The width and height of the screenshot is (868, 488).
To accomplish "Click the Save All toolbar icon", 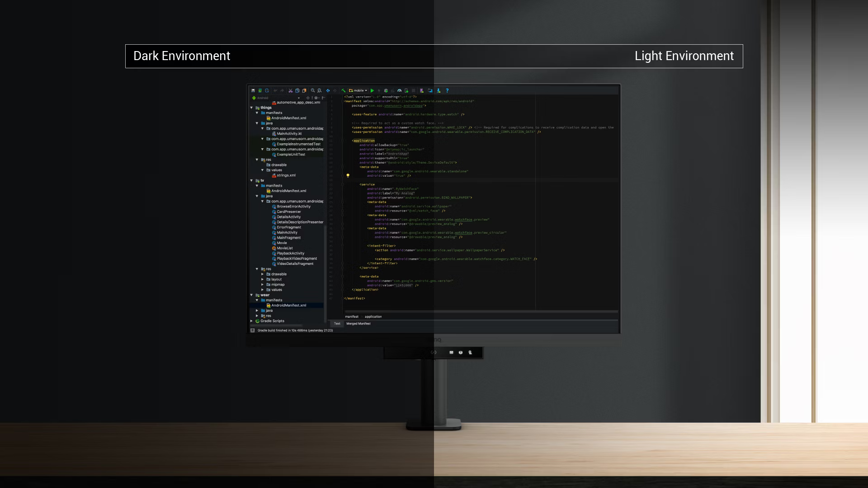I will click(253, 91).
